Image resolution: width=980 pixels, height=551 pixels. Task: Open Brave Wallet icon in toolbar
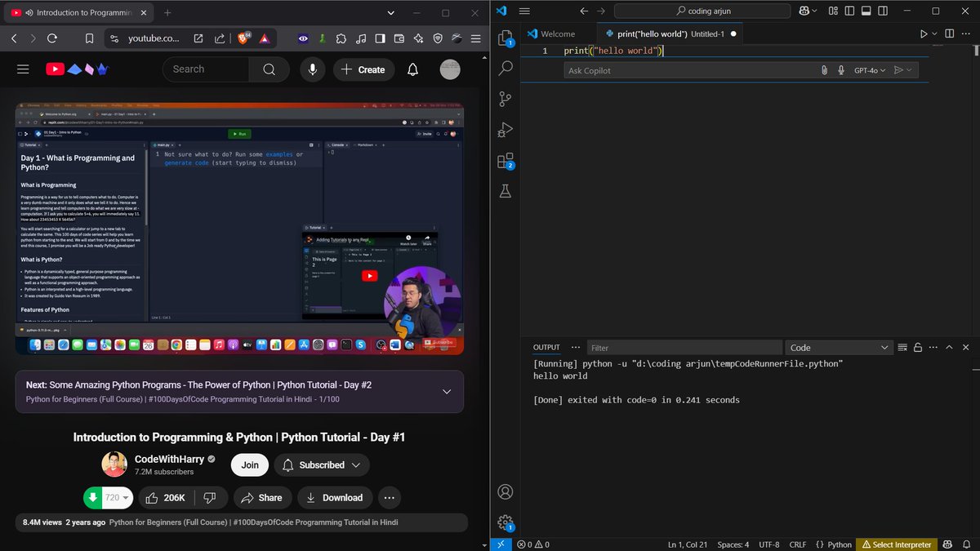point(399,38)
